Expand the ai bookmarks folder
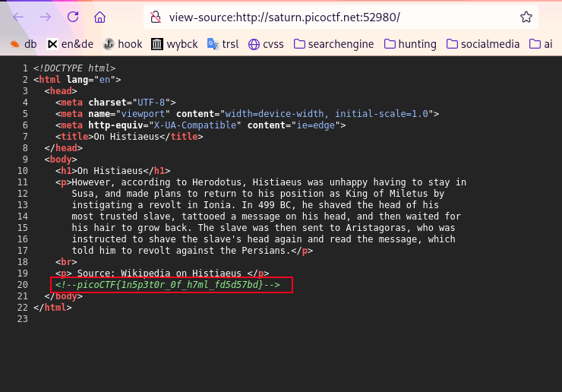562x392 pixels. 541,44
